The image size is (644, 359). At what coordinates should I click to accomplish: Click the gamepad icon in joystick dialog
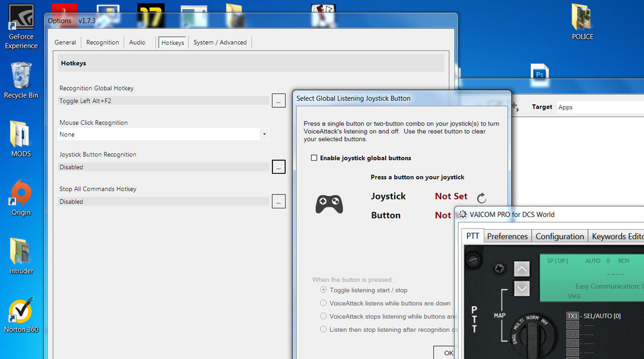pyautogui.click(x=329, y=204)
